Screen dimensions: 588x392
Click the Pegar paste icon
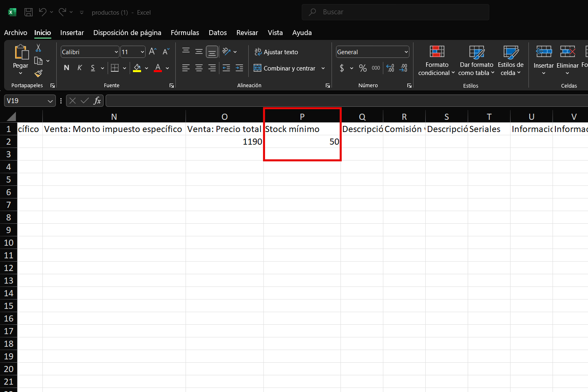[x=21, y=53]
